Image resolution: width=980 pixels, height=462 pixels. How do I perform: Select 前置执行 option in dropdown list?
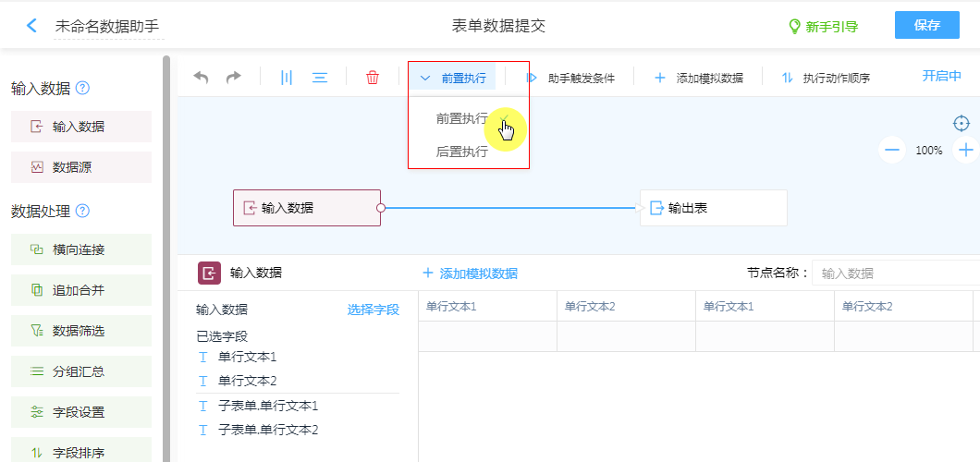462,118
